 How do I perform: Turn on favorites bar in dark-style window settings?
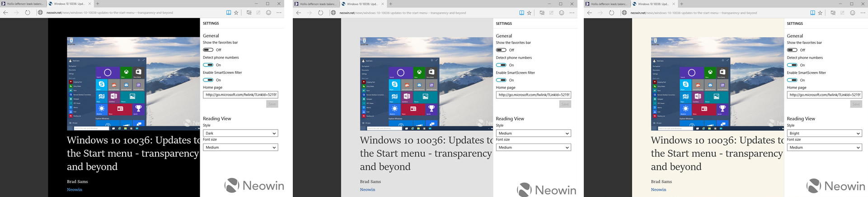208,50
